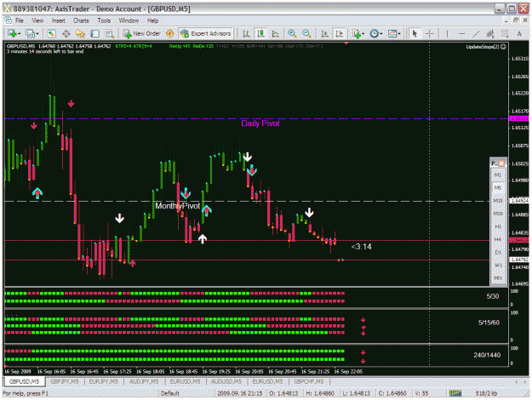Select the text label tool

coord(519,33)
